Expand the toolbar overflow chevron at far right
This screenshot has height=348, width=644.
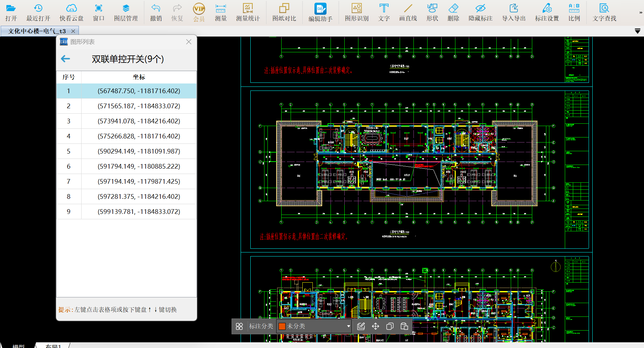(x=640, y=12)
